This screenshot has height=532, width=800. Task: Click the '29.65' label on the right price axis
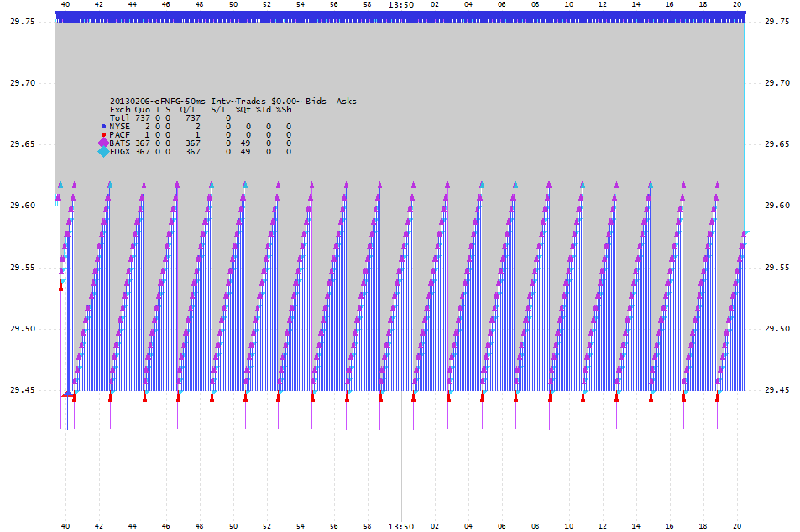[x=777, y=144]
